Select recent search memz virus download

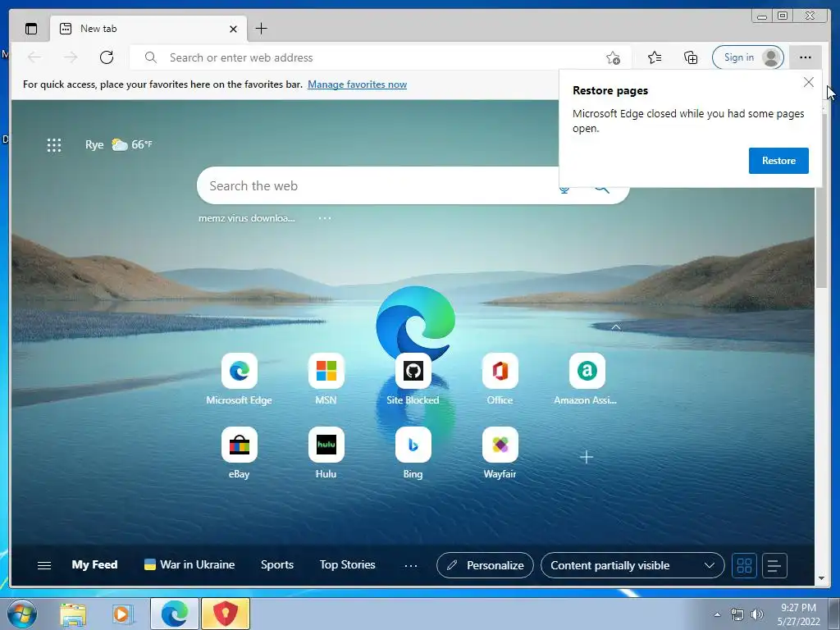point(246,218)
